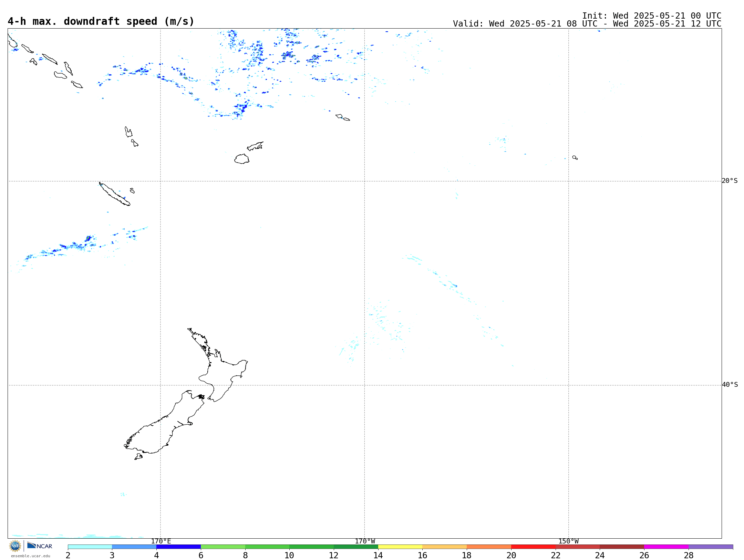Pick the orange 18-20 m/s swatch

click(x=489, y=547)
